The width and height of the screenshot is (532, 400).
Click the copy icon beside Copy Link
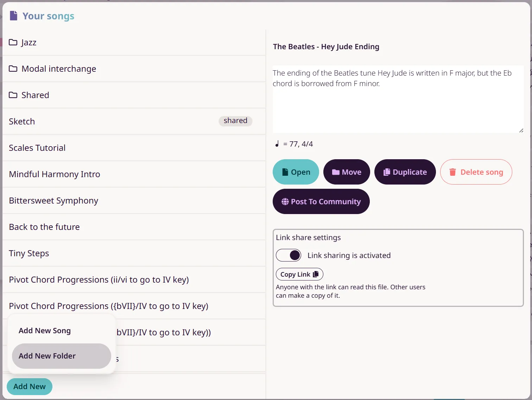click(x=316, y=274)
